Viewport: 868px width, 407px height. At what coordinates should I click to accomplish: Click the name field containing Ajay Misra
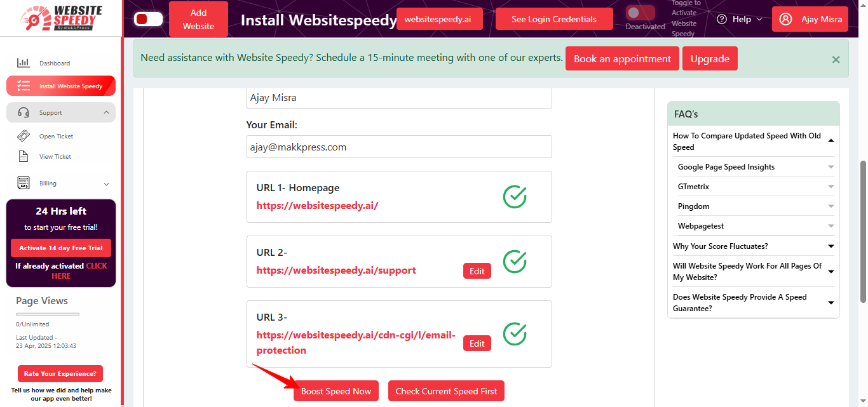click(x=399, y=98)
